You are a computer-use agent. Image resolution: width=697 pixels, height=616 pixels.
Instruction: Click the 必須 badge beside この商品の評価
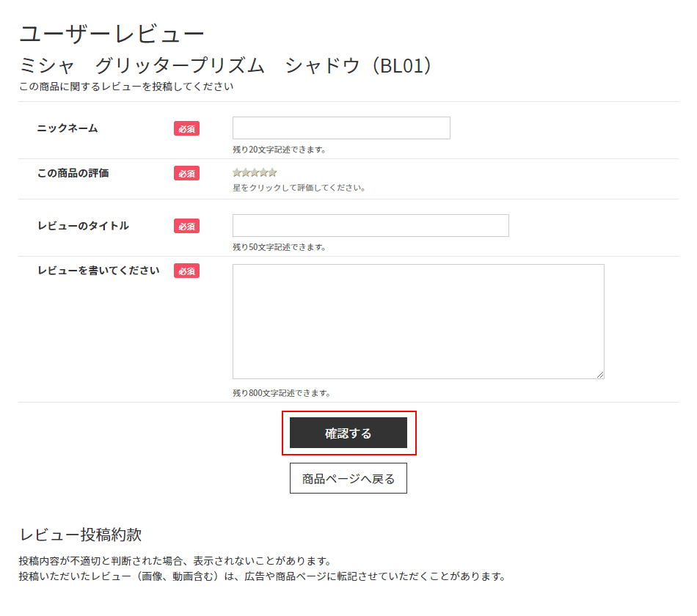click(186, 173)
